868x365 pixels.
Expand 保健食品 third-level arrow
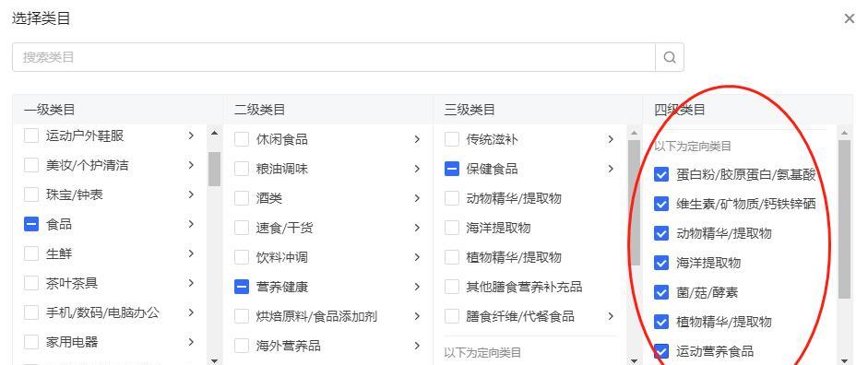[x=611, y=169]
